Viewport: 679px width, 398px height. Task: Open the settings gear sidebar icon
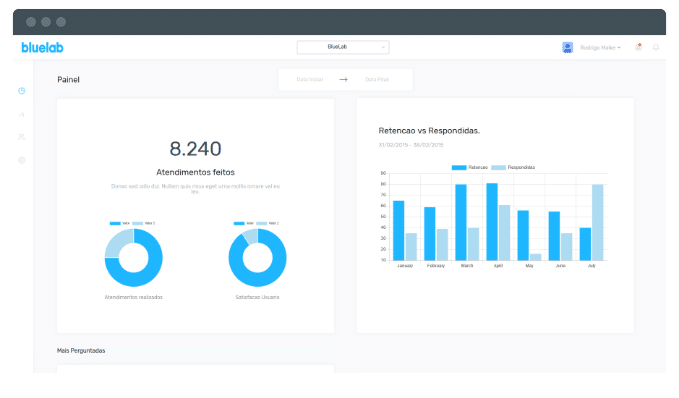coord(22,160)
